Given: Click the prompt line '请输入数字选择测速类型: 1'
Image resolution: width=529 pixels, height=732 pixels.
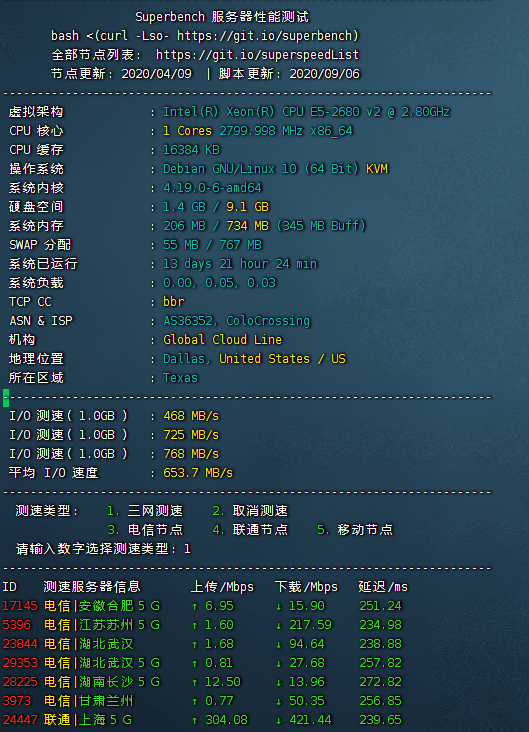Looking at the screenshot, I should (x=103, y=549).
